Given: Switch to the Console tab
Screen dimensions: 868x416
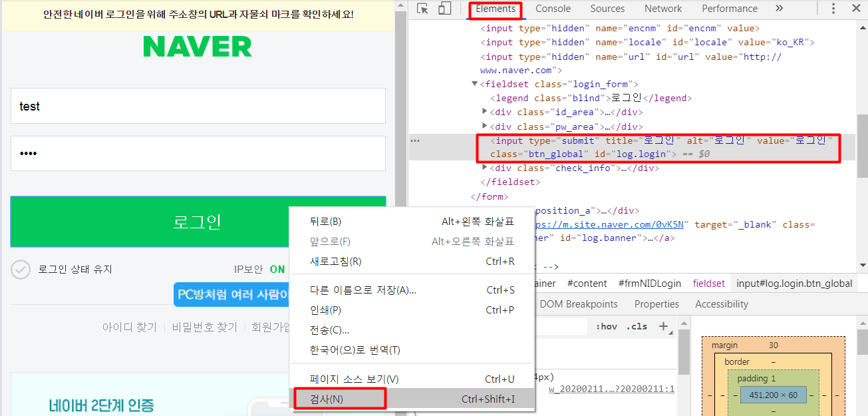Looking at the screenshot, I should pyautogui.click(x=553, y=9).
